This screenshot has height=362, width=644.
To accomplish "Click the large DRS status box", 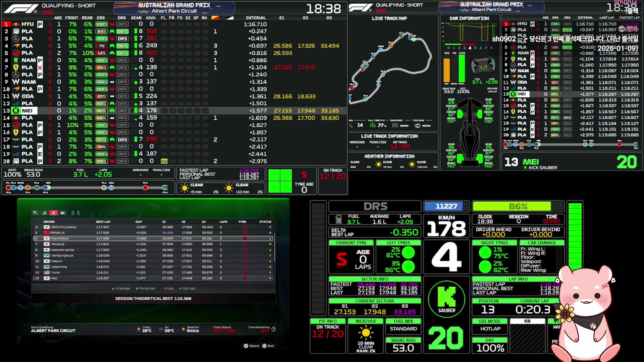I will click(375, 206).
